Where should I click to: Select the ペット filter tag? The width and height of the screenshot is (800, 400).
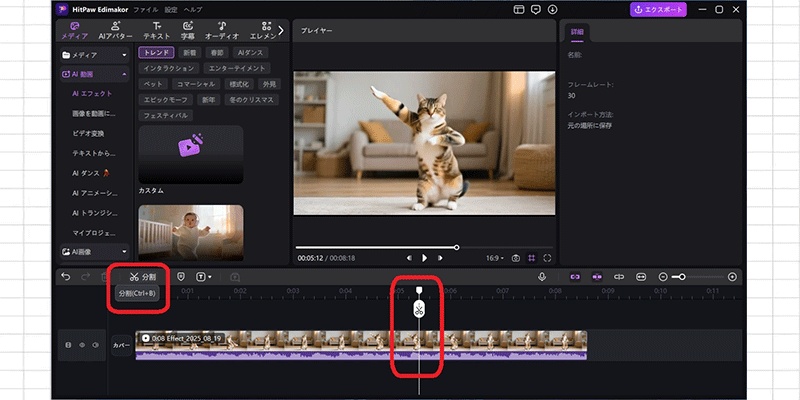(x=153, y=84)
